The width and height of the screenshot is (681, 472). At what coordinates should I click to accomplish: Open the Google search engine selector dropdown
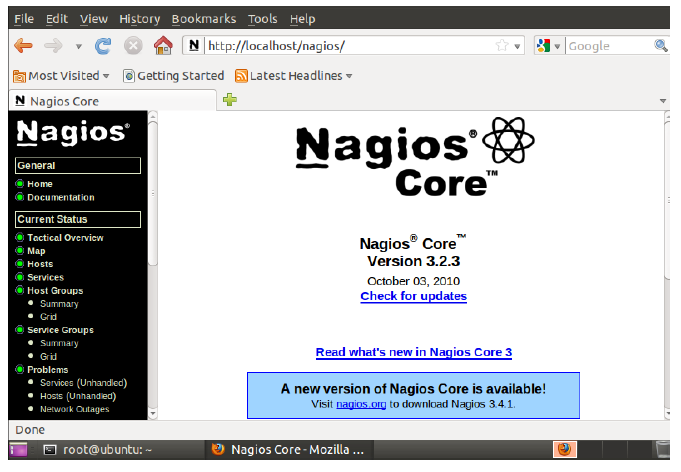click(x=557, y=46)
